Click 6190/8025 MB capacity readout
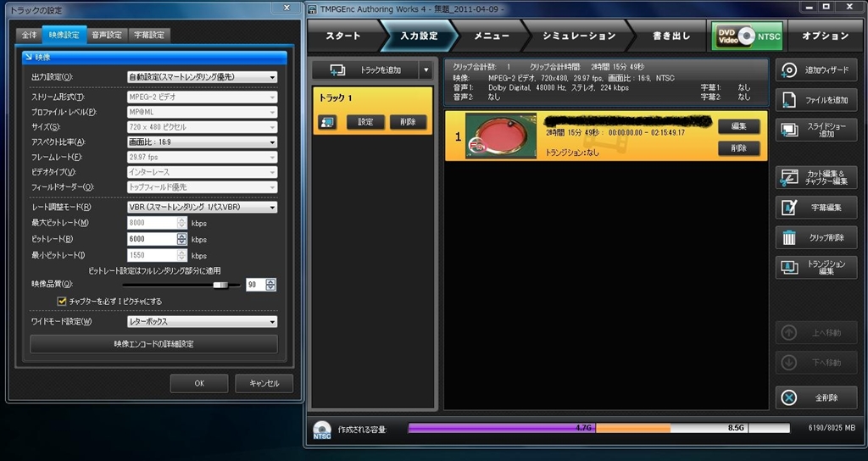 (x=832, y=428)
